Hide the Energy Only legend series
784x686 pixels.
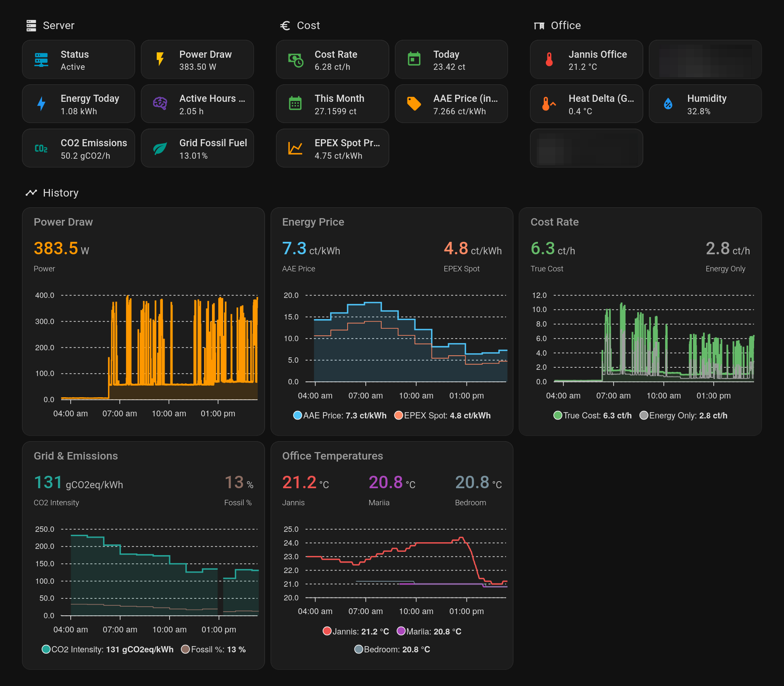coord(683,416)
